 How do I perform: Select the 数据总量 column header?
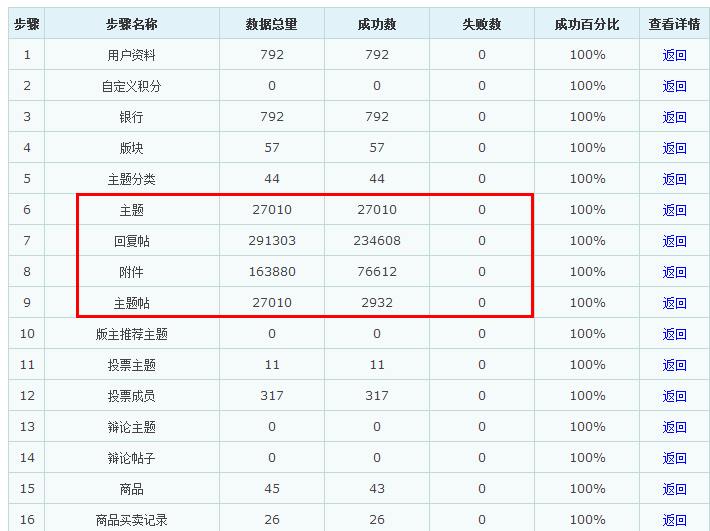(x=272, y=24)
